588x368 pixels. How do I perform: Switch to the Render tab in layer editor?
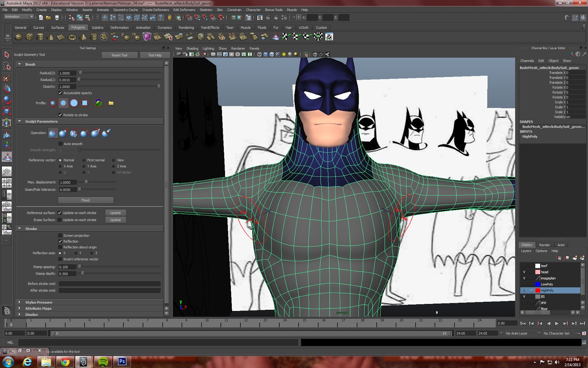click(x=545, y=245)
